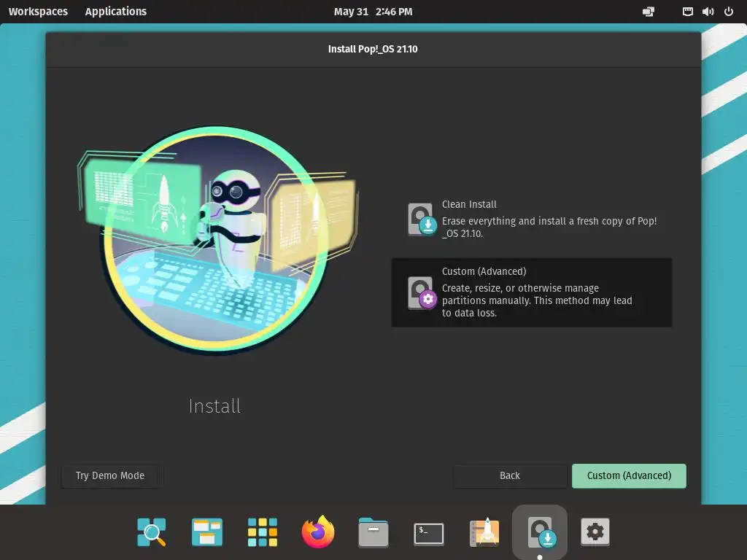Click the "Erase everything and install" description text
Screen dimensions: 747x560
[x=549, y=227]
